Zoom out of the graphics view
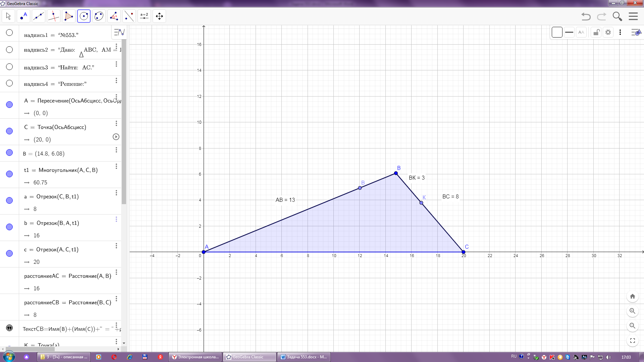644x362 pixels. [x=633, y=326]
